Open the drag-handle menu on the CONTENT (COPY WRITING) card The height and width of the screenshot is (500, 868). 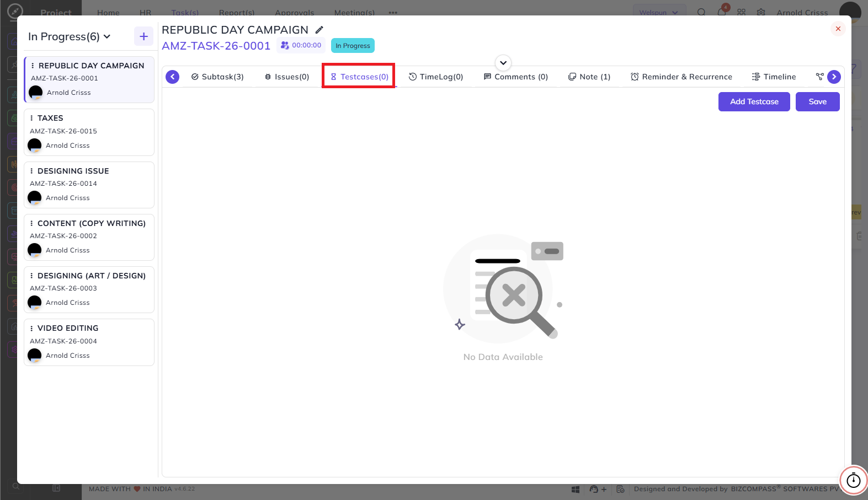pos(31,223)
